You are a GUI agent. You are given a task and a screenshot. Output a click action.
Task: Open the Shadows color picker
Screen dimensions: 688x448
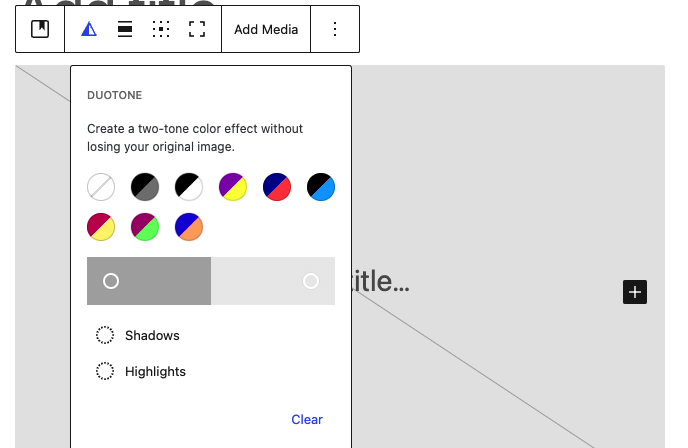click(138, 335)
